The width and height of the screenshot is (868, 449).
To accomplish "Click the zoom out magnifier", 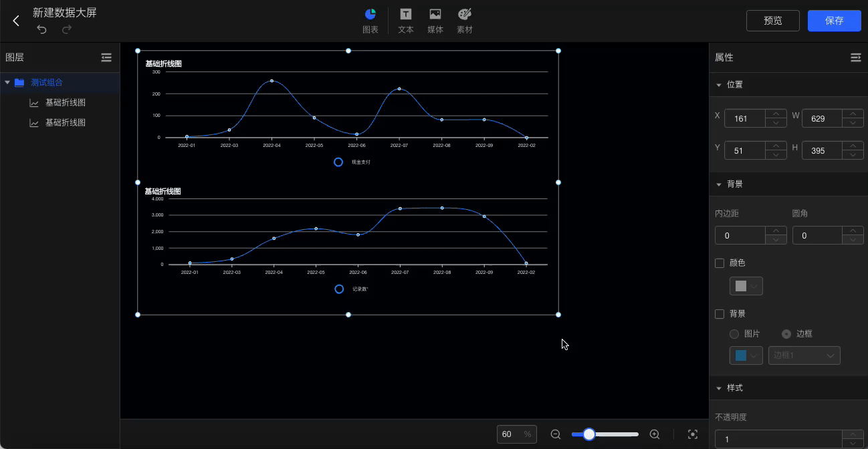I will pyautogui.click(x=555, y=434).
